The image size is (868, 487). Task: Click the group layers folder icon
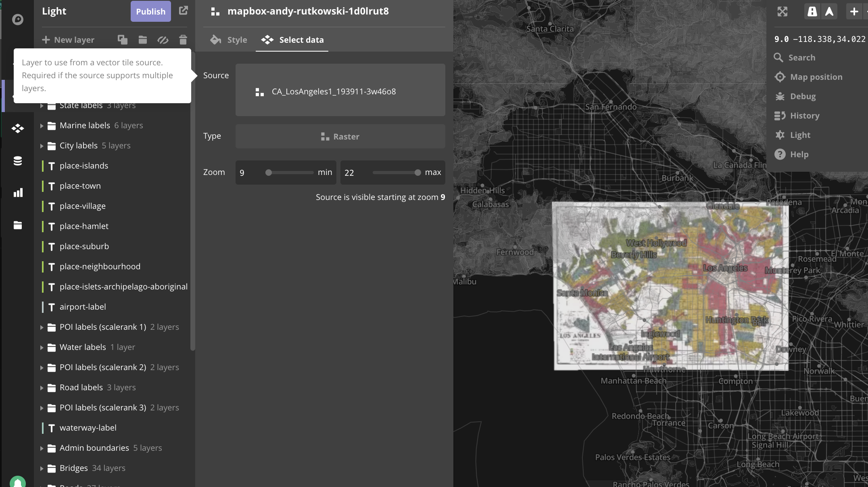click(x=143, y=40)
